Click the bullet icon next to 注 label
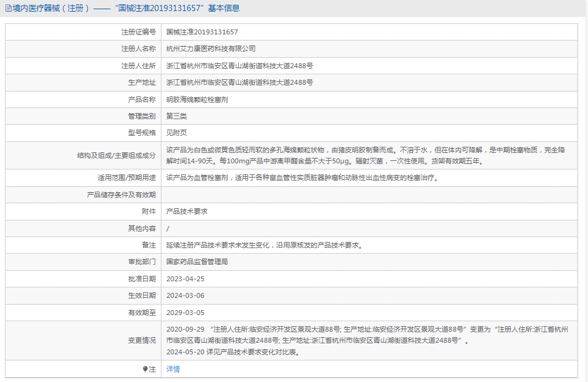 (145, 369)
